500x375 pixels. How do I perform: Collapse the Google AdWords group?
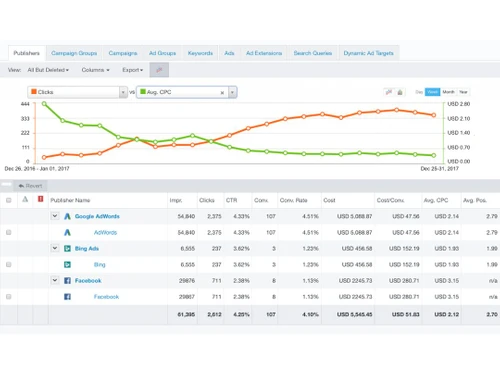click(55, 216)
